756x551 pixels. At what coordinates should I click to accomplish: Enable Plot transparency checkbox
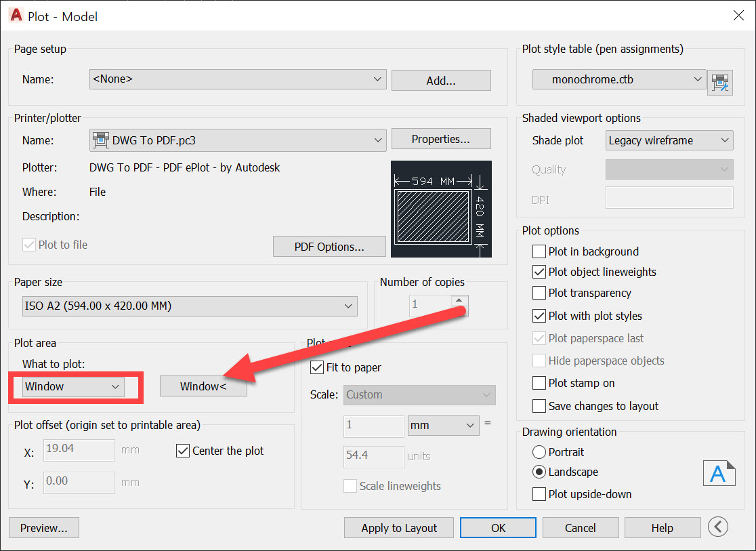(539, 293)
